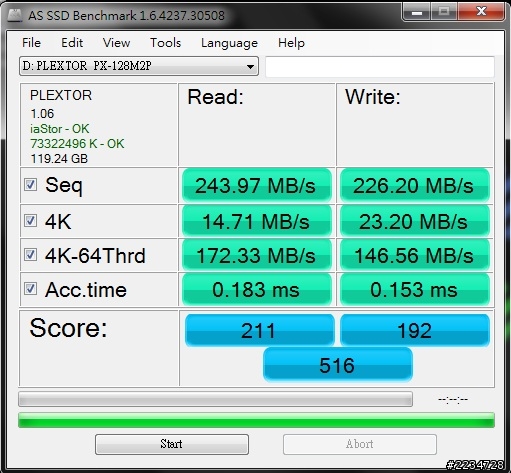Toggle the Acc.time test checkbox
This screenshot has height=473, width=511.
(30, 289)
